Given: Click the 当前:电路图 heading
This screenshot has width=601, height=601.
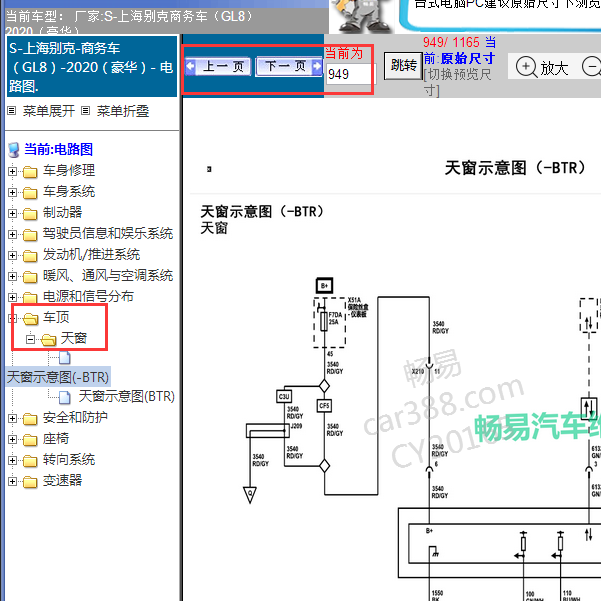Looking at the screenshot, I should click(58, 149).
